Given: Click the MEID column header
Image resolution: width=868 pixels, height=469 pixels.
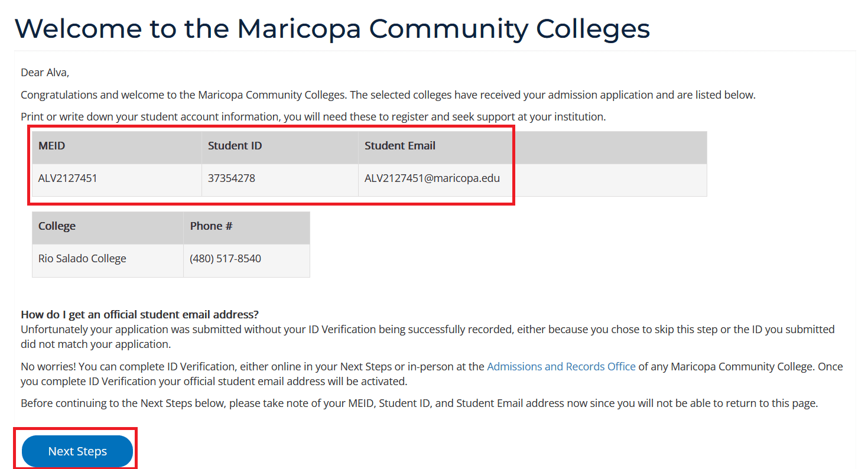Looking at the screenshot, I should (52, 146).
